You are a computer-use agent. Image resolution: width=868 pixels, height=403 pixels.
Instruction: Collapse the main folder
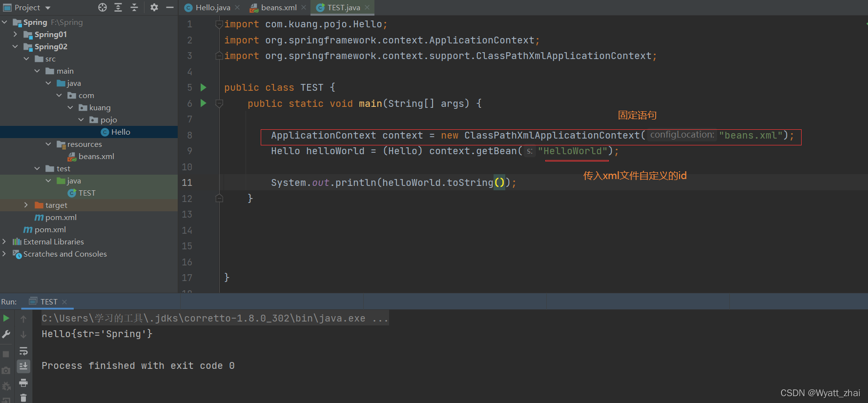[x=37, y=71]
